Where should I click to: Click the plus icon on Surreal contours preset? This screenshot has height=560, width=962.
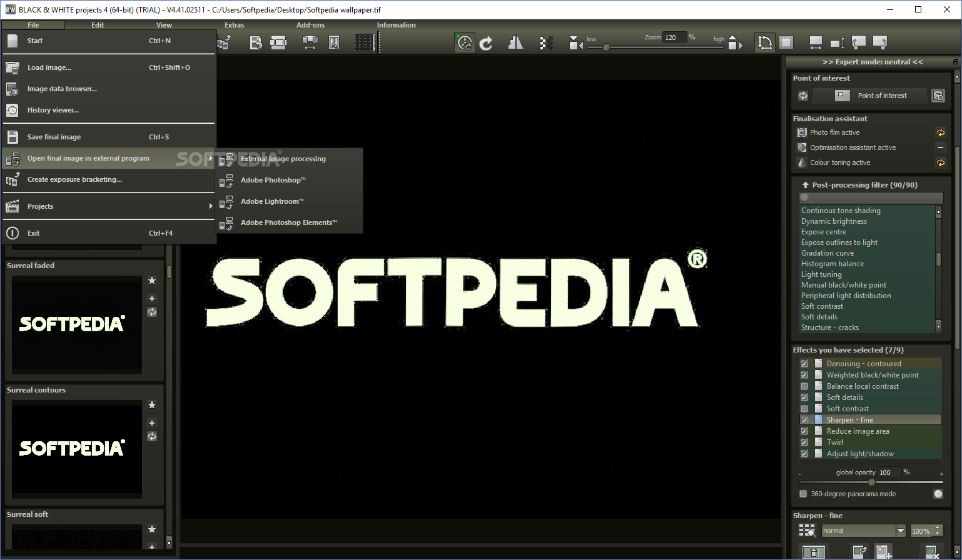[x=152, y=423]
